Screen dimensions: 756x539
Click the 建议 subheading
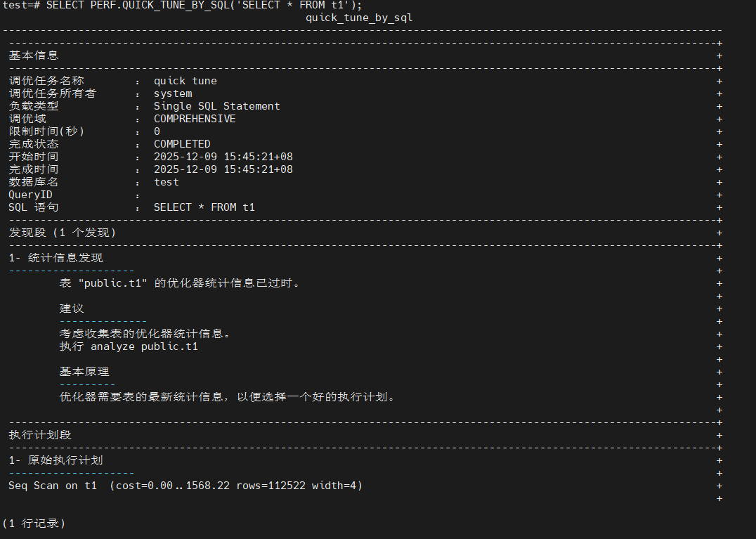coord(72,309)
